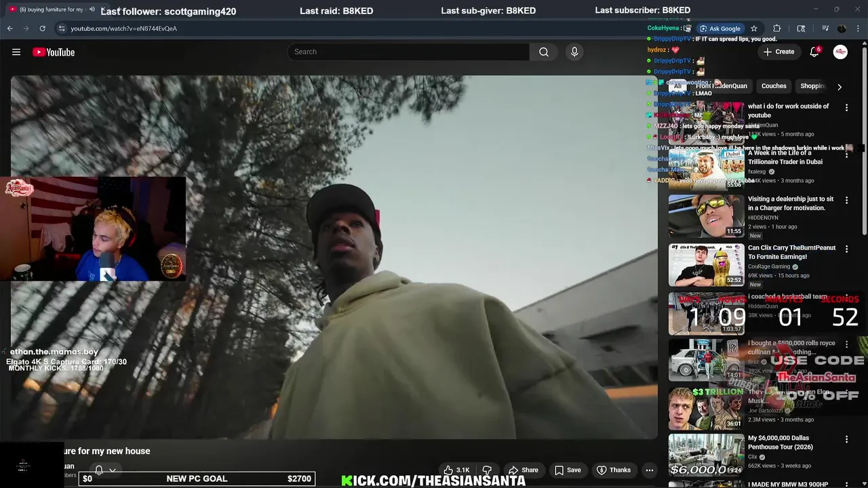Select the All filter chip

tap(677, 86)
